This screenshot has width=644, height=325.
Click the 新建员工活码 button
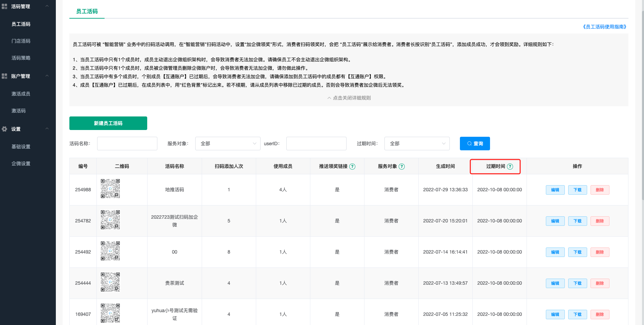click(x=108, y=123)
